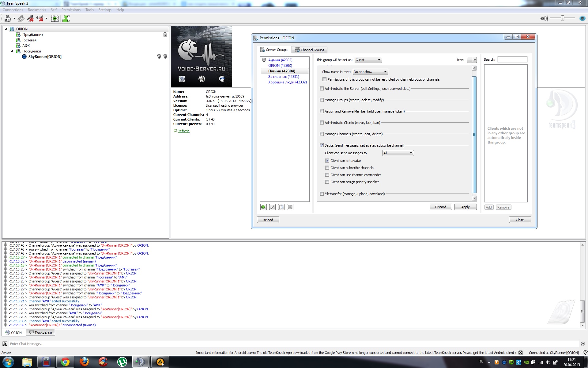Open the Windows Start menu
Screen dimensions: 588x368
click(x=8, y=362)
